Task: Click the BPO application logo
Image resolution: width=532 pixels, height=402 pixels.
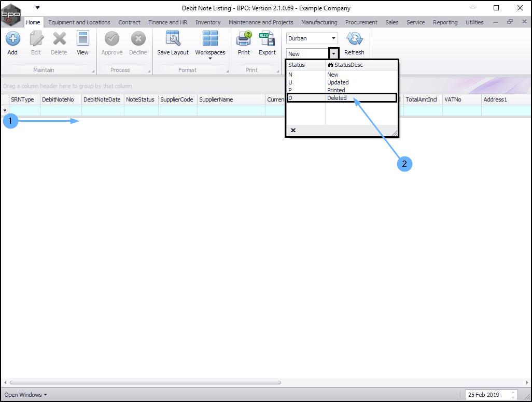Action: [x=11, y=14]
